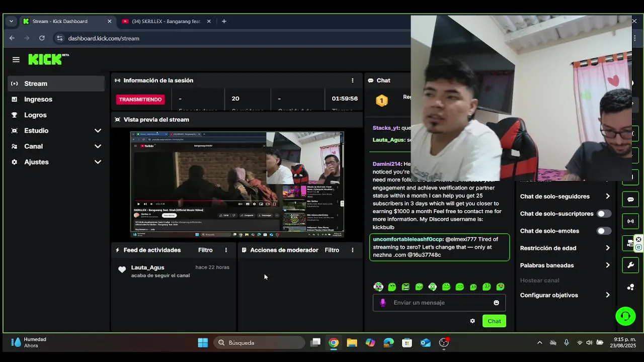The height and width of the screenshot is (362, 644).
Task: Open Filtro in Feed de actividades
Action: tap(205, 250)
